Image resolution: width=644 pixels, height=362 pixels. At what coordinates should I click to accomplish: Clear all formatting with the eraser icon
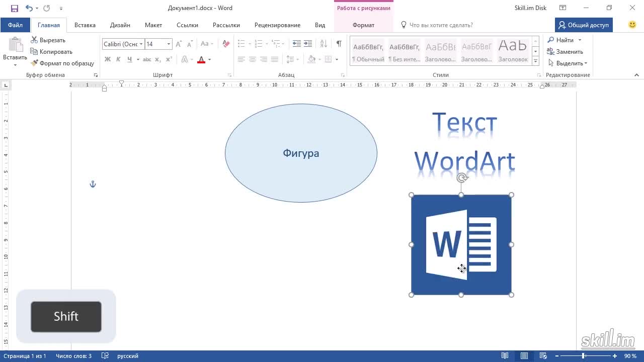(x=226, y=44)
